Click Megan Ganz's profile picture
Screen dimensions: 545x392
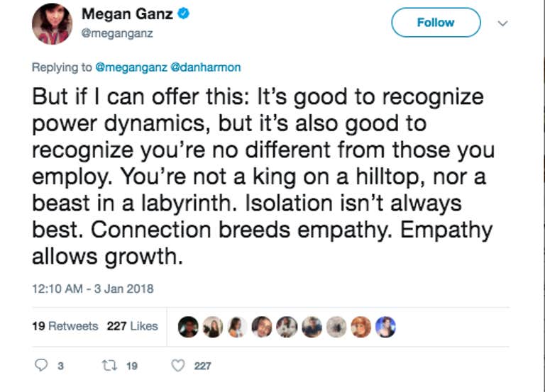click(x=52, y=23)
